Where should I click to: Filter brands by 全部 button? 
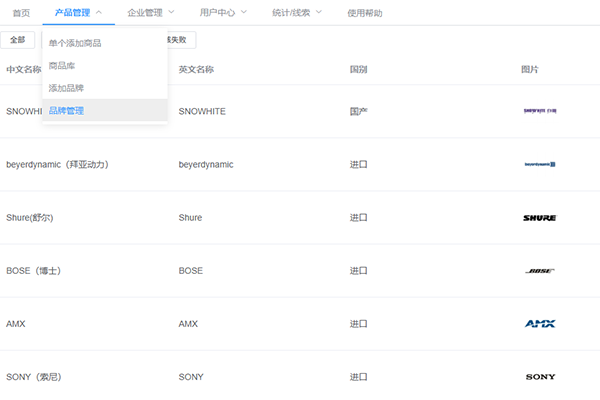coord(18,40)
